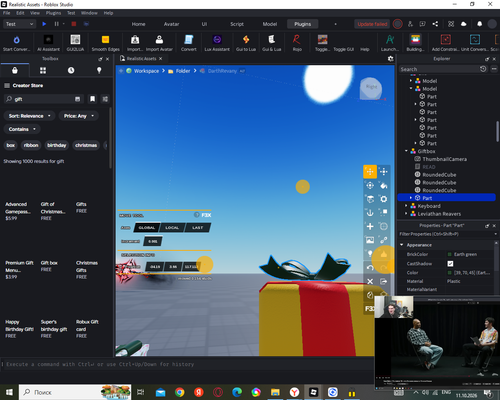
Task: Open the Window menu
Action: (89, 13)
